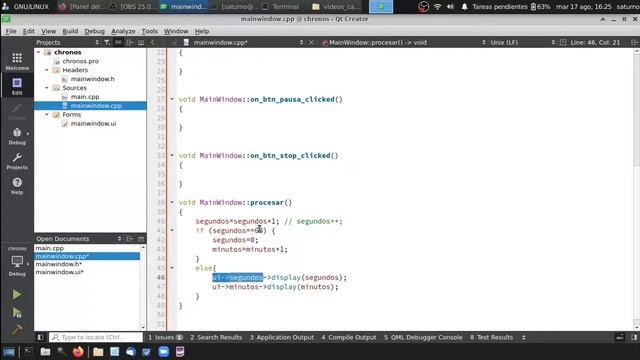Open the output panes selector arrows
Image resolution: width=640 pixels, height=360 pixels.
(524, 337)
